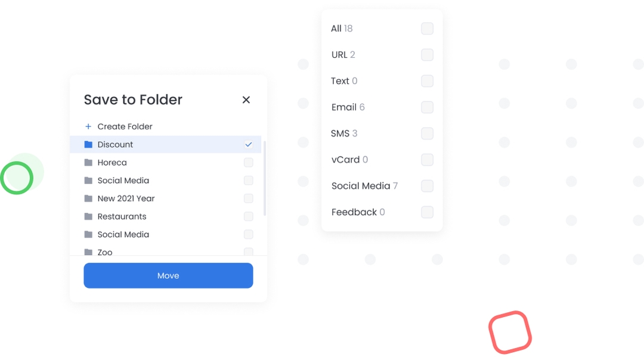Click the Create Folder link
644x357 pixels.
124,126
